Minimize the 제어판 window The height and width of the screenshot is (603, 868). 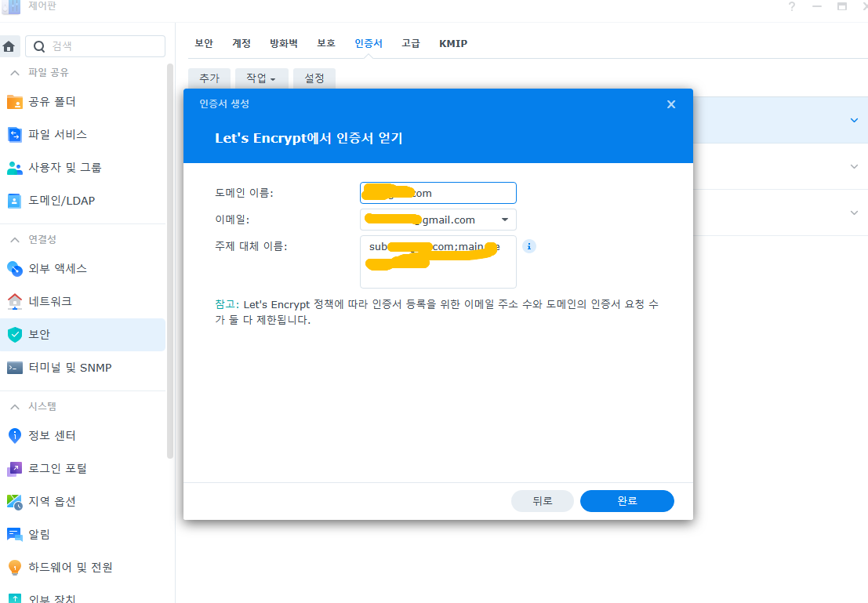tap(816, 6)
